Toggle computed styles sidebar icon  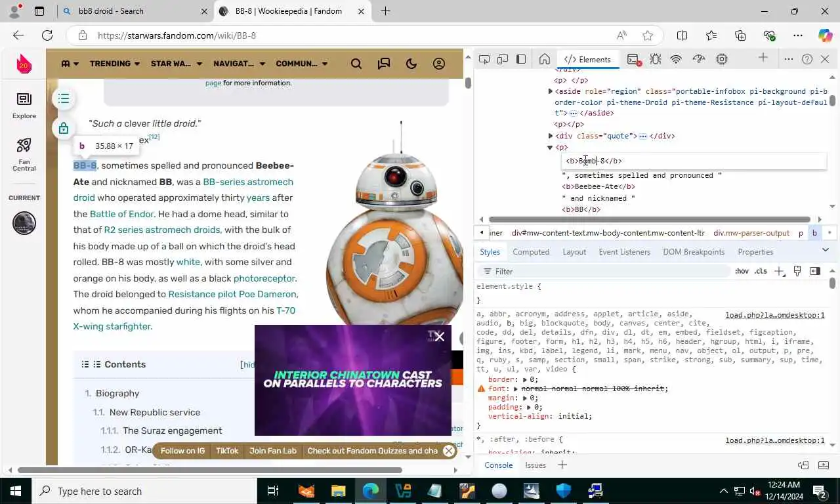[815, 271]
